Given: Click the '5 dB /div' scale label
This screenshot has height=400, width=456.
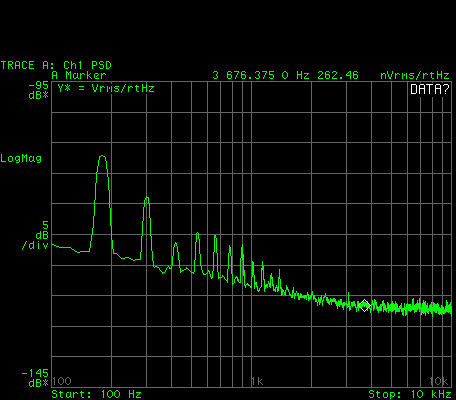Looking at the screenshot, I should click(x=35, y=235).
